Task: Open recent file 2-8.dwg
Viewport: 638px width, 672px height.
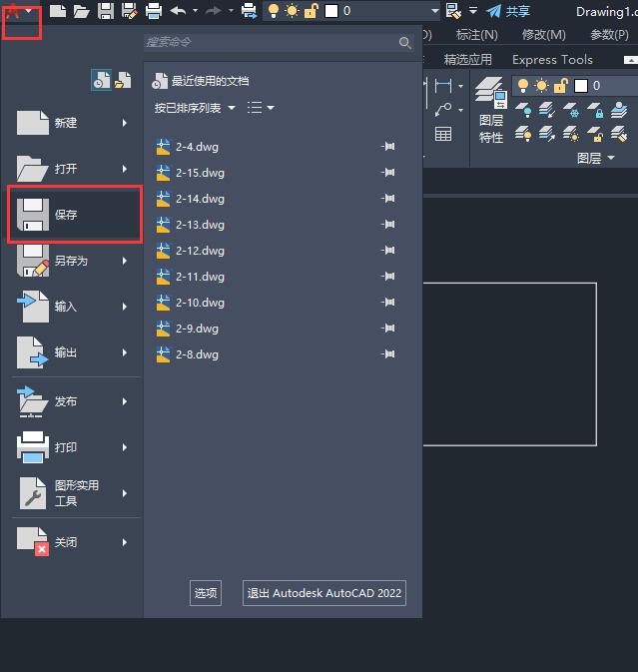Action: pos(187,354)
